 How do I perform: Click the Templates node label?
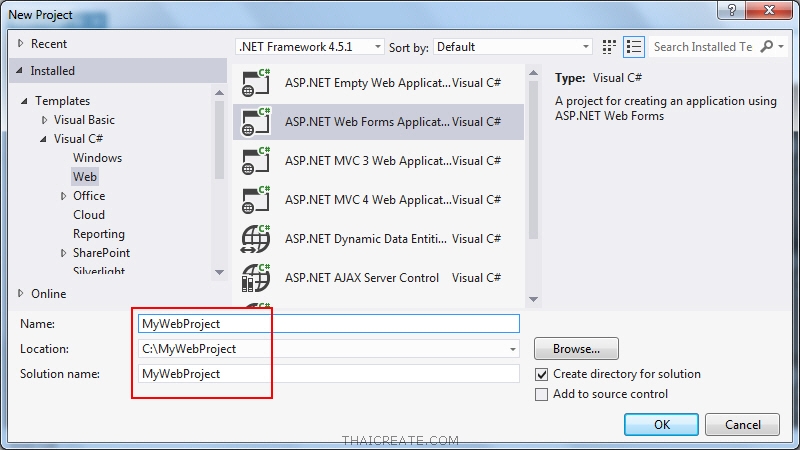click(x=62, y=101)
